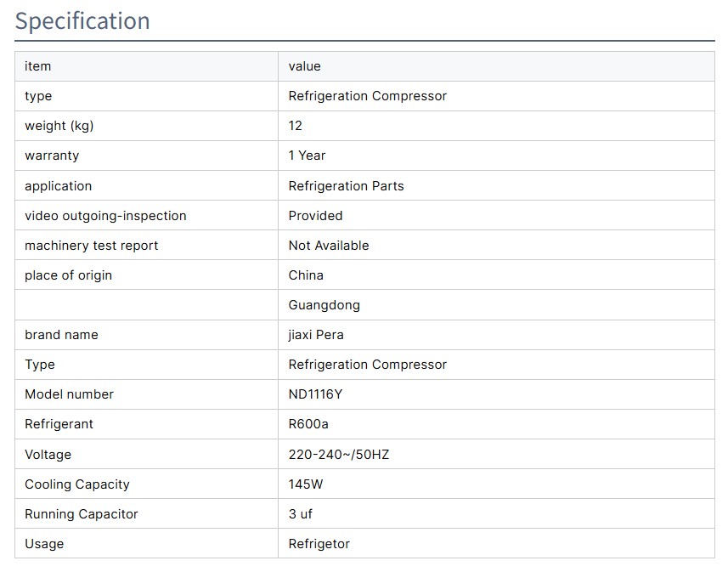Click the 1 Year warranty value
The image size is (728, 572).
coord(307,156)
